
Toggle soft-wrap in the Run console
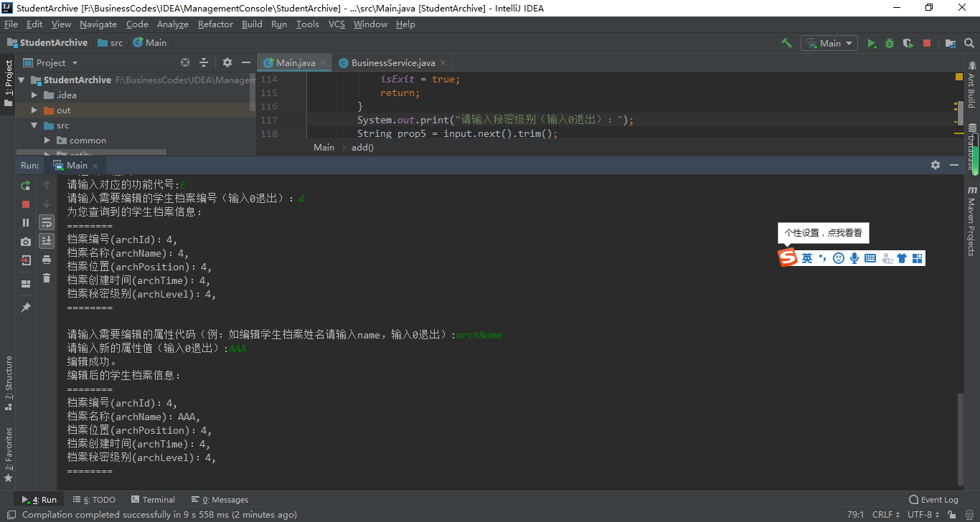(x=47, y=222)
